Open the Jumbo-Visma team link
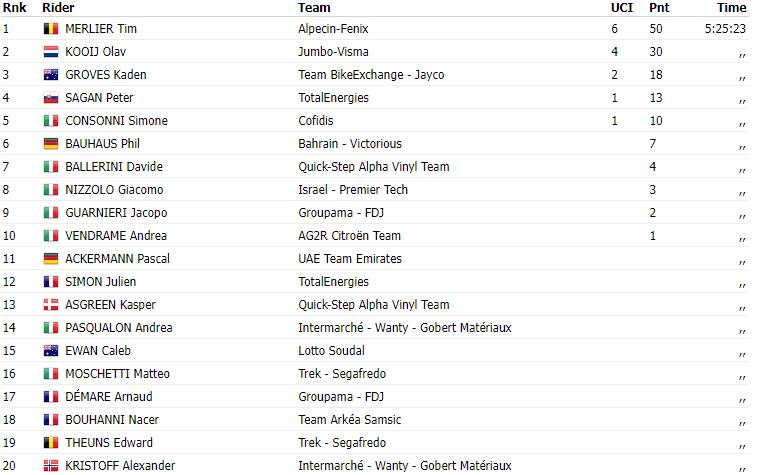Screen dimensions: 764x475 [x=333, y=52]
